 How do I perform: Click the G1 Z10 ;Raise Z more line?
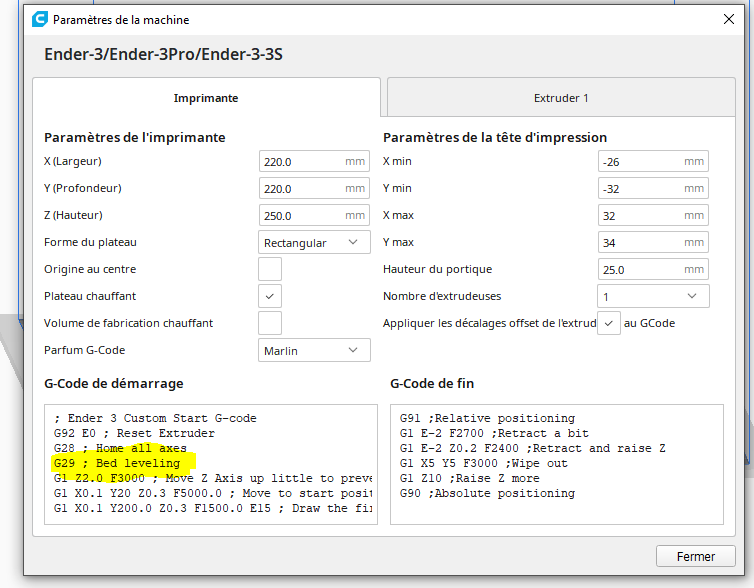469,478
